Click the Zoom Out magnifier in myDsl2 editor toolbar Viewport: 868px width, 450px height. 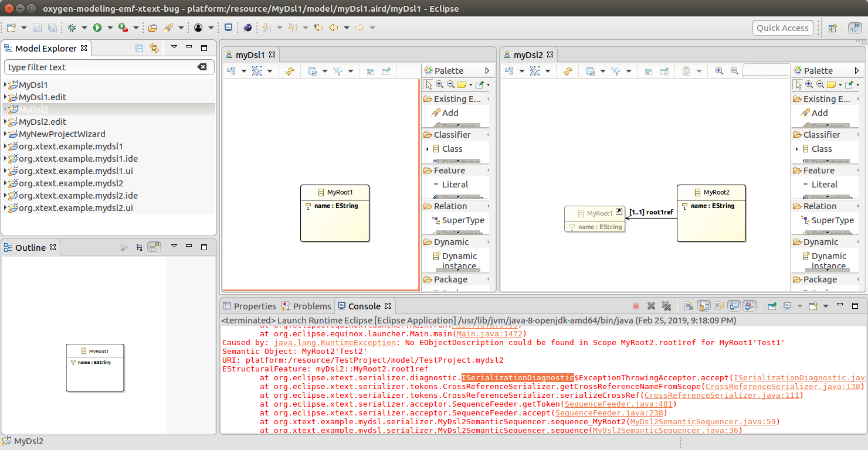(734, 71)
